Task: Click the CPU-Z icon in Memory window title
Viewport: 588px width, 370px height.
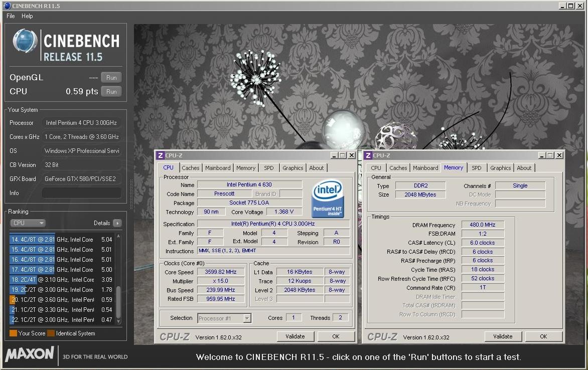Action: pyautogui.click(x=368, y=155)
